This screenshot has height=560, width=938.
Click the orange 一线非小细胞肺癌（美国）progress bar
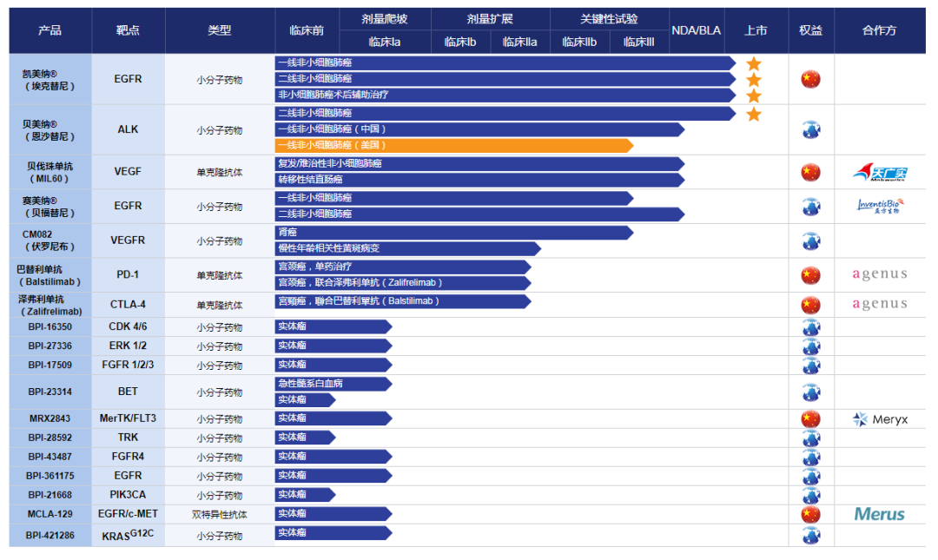pyautogui.click(x=452, y=146)
